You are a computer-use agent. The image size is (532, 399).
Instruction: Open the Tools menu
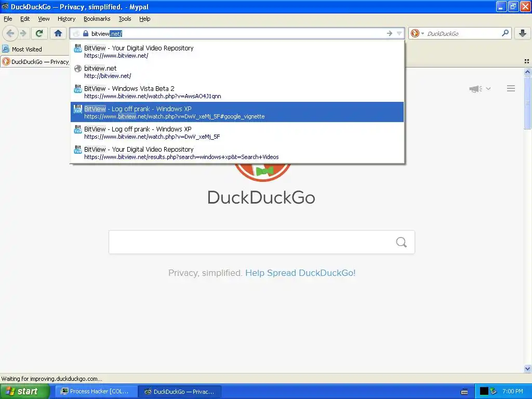tap(125, 19)
